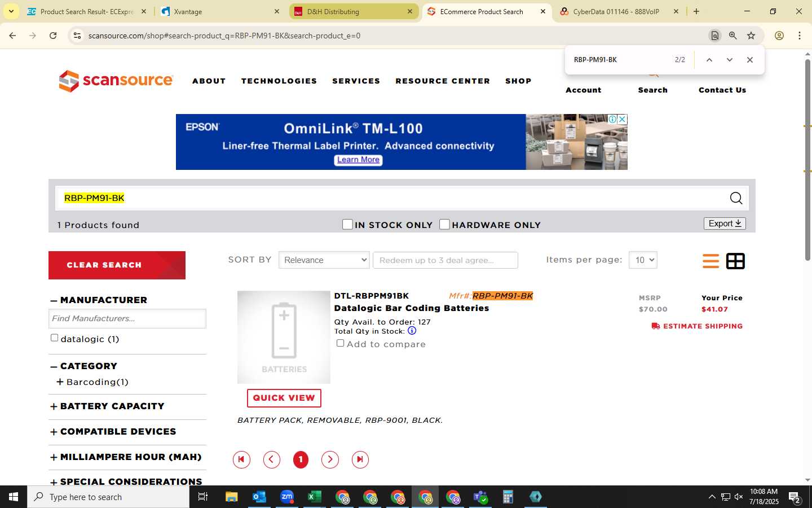
Task: Go to first page of results
Action: pyautogui.click(x=241, y=459)
